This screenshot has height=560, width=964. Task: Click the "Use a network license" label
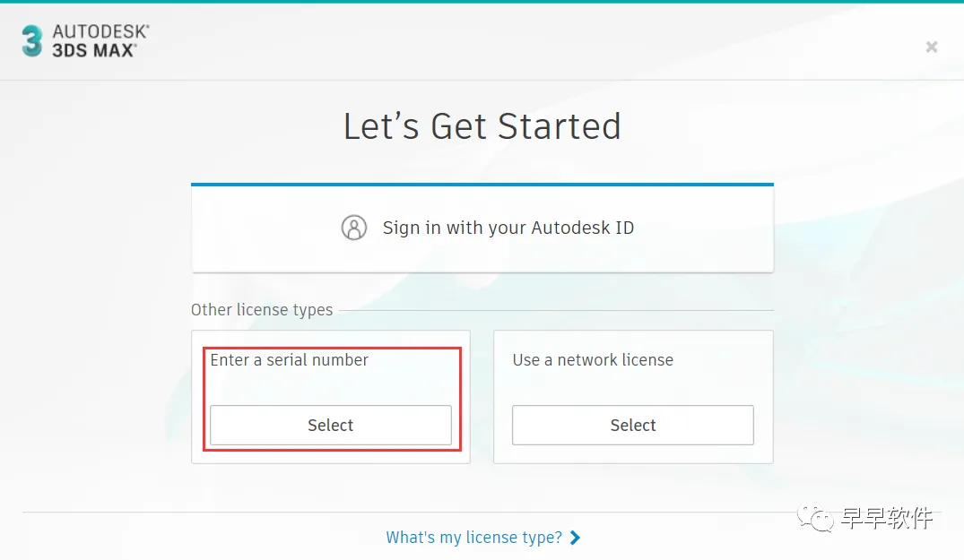pyautogui.click(x=593, y=360)
